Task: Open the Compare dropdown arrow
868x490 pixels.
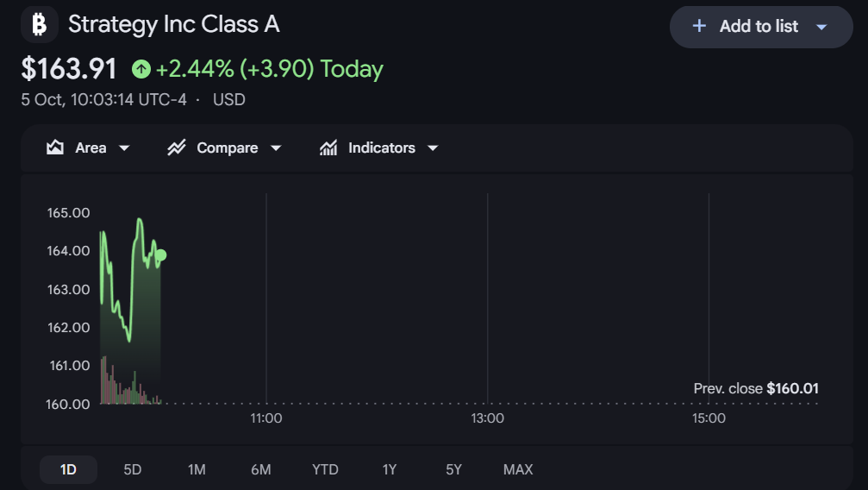Action: click(276, 148)
